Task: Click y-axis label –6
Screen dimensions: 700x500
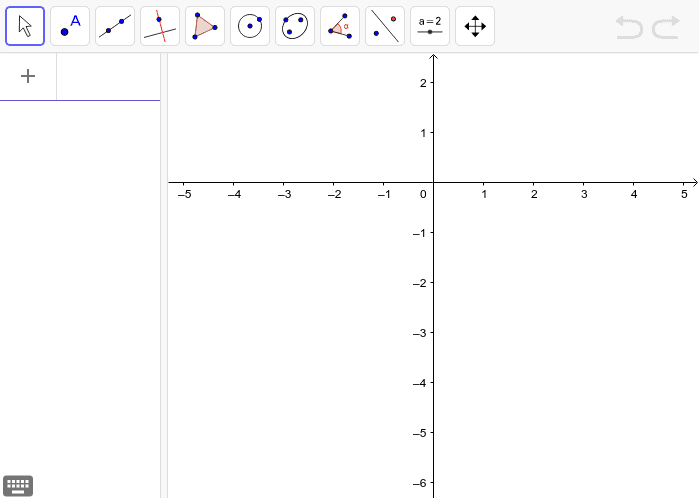Action: click(x=420, y=483)
